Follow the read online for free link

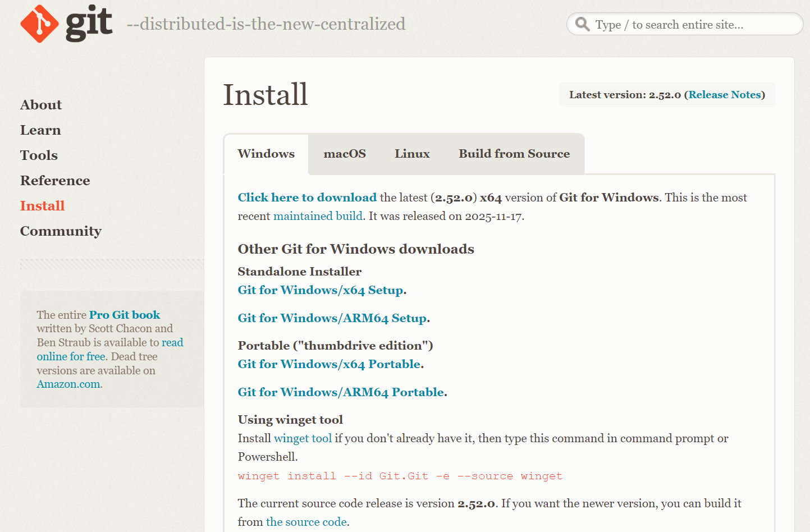click(110, 349)
